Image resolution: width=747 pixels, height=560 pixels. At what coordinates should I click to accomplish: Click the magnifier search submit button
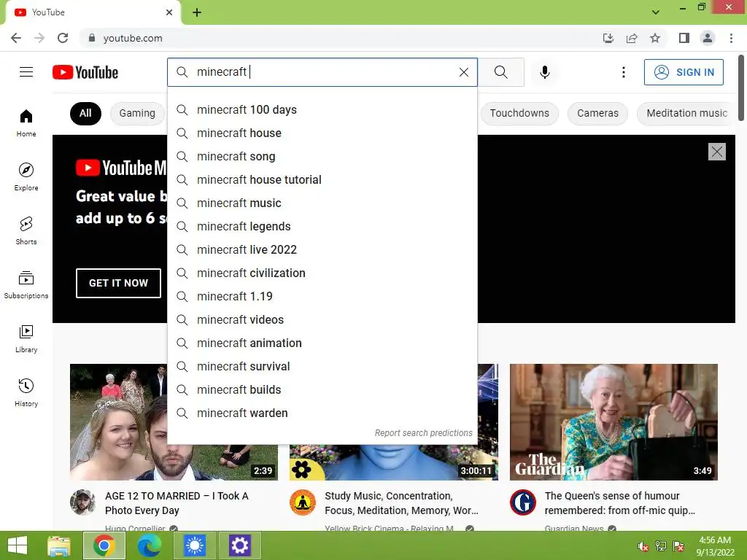click(500, 72)
